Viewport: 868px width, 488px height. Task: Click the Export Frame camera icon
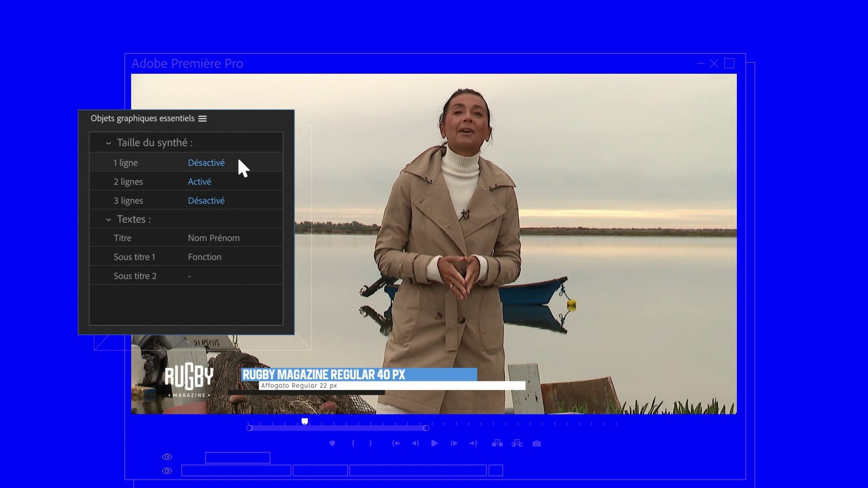click(x=537, y=443)
